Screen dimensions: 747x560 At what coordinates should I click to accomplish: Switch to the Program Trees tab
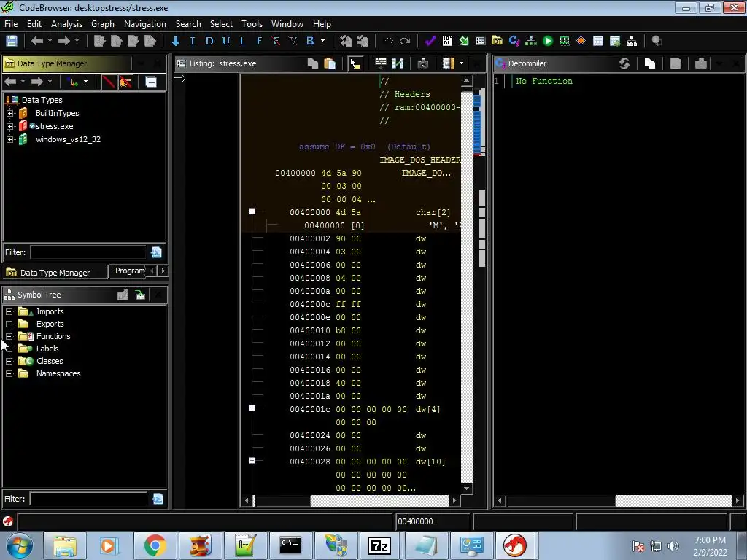tap(128, 271)
